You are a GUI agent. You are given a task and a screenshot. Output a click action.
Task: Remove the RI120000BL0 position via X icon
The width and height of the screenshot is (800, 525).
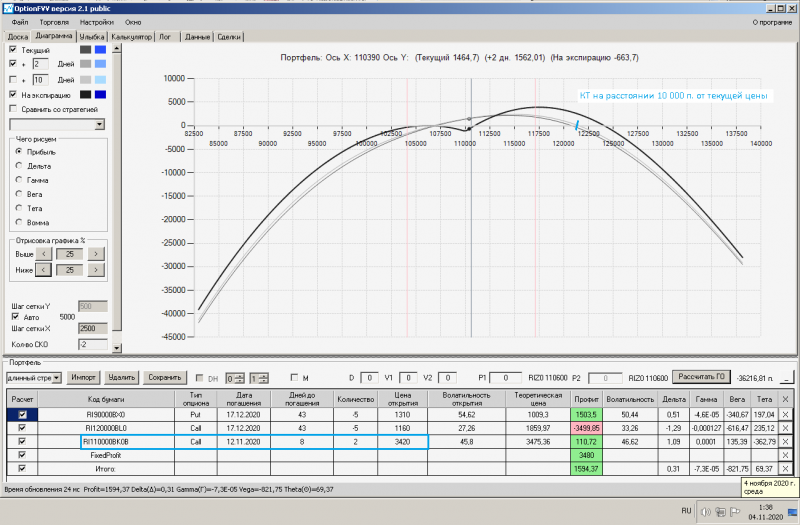coord(785,427)
